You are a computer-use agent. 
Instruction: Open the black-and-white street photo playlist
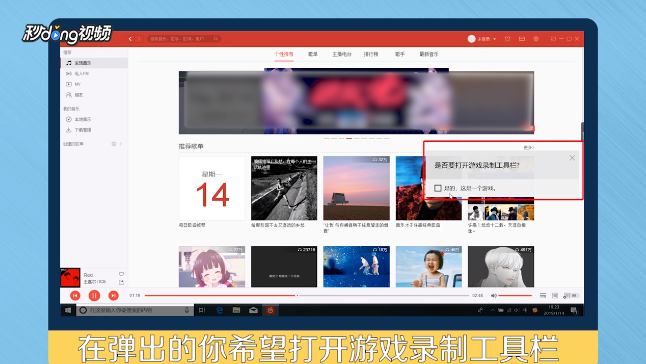point(284,188)
